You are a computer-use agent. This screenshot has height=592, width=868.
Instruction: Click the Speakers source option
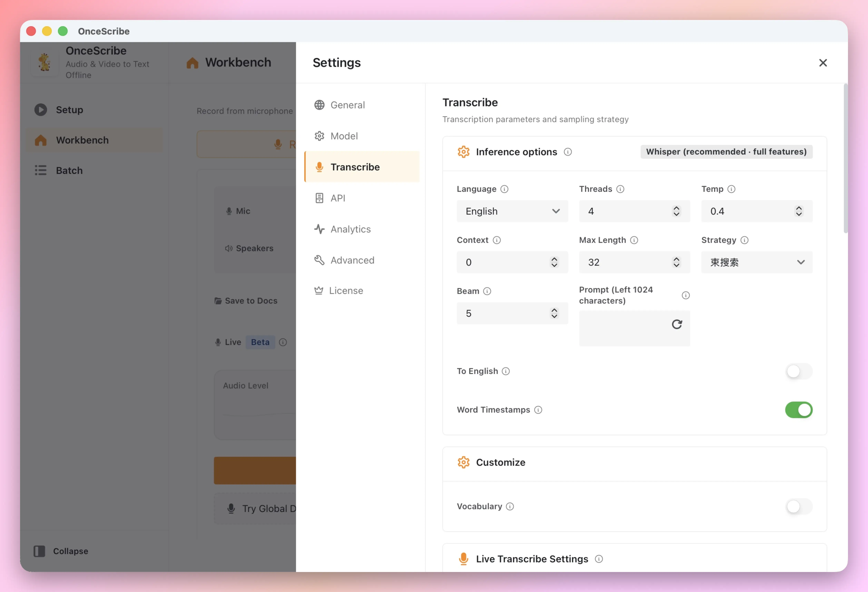[249, 248]
